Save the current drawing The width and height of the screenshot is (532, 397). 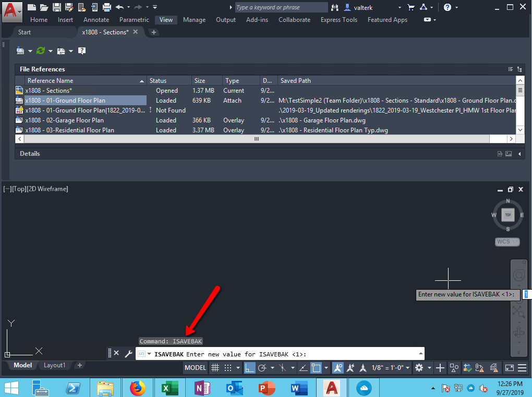click(x=57, y=7)
